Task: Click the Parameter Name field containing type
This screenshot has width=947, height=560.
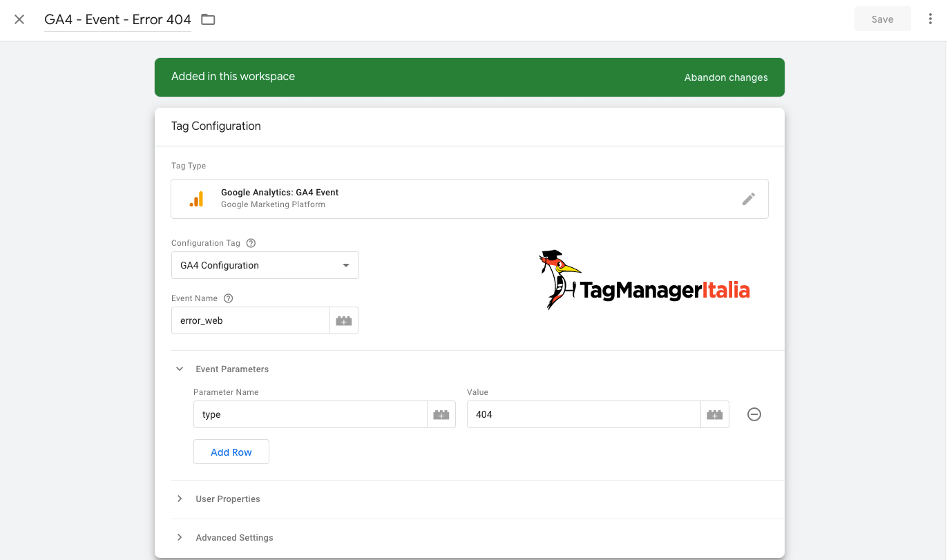Action: (310, 414)
